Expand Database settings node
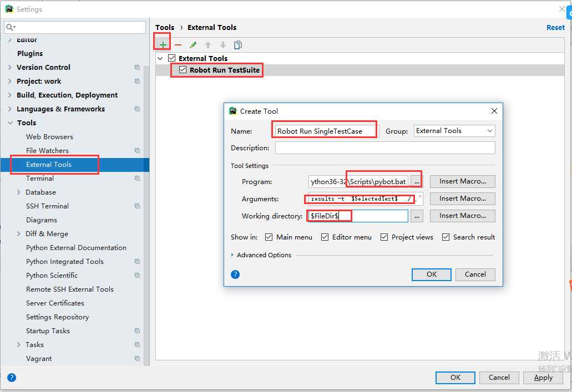The image size is (572, 392). point(19,192)
